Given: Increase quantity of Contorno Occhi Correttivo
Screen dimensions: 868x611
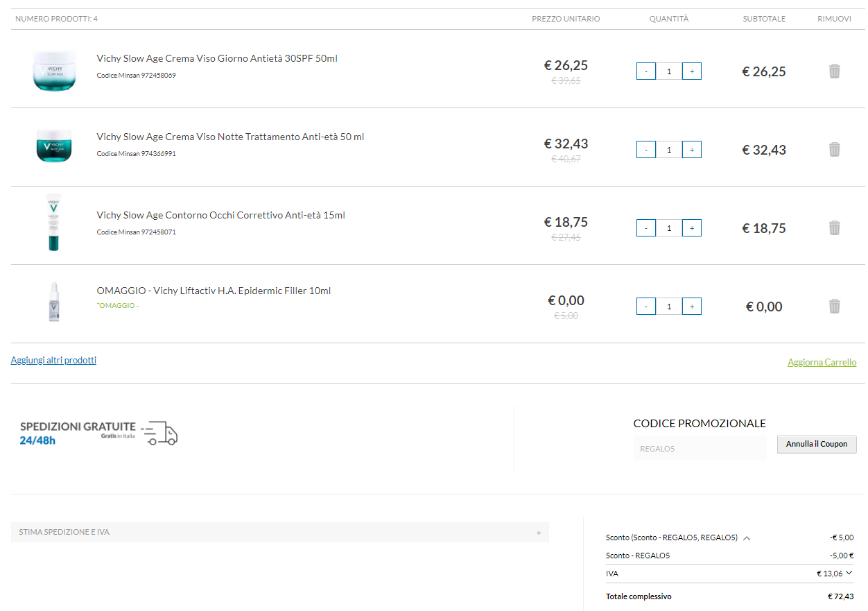Looking at the screenshot, I should (691, 228).
